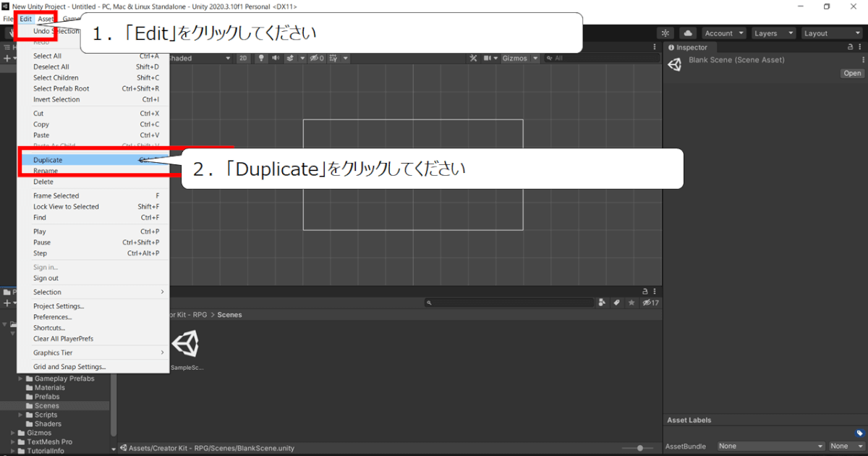
Task: Open the Layout dropdown
Action: (x=831, y=33)
